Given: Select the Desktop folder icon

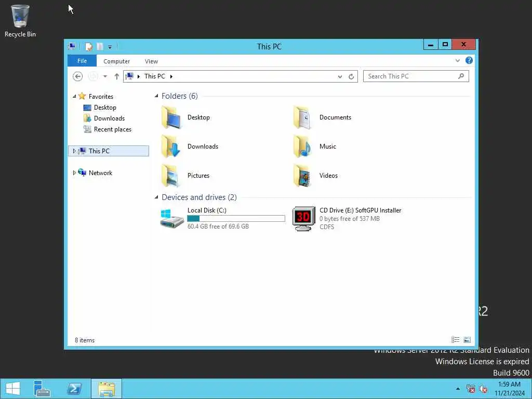Looking at the screenshot, I should [x=171, y=117].
